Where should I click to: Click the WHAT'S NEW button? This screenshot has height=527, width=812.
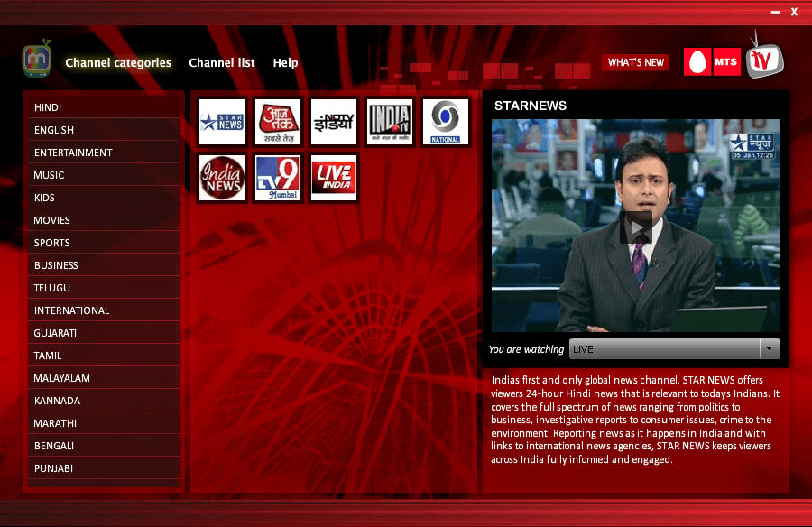point(635,63)
